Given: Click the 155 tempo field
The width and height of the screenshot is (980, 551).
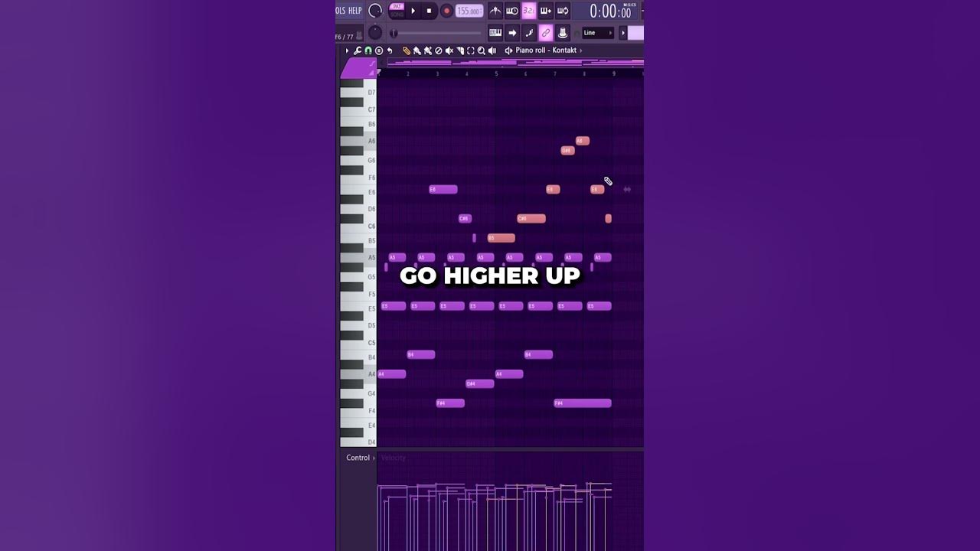Looking at the screenshot, I should pos(469,11).
